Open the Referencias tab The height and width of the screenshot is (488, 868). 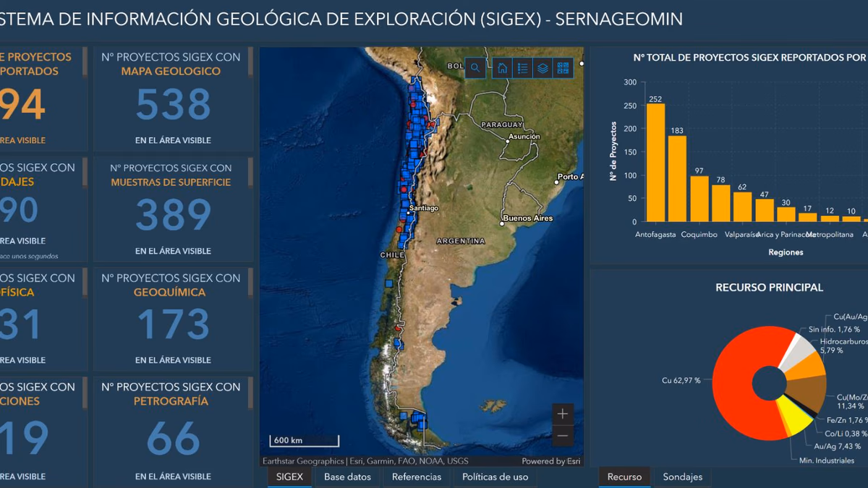click(x=417, y=477)
